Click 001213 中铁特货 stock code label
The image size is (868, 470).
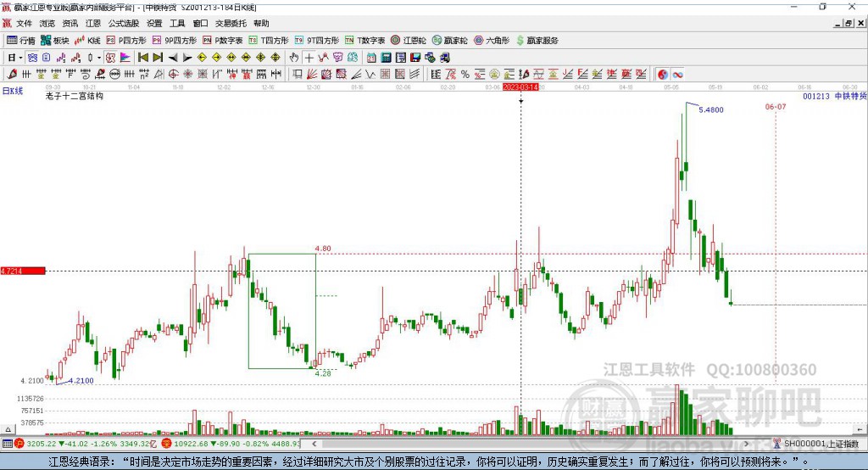click(835, 96)
